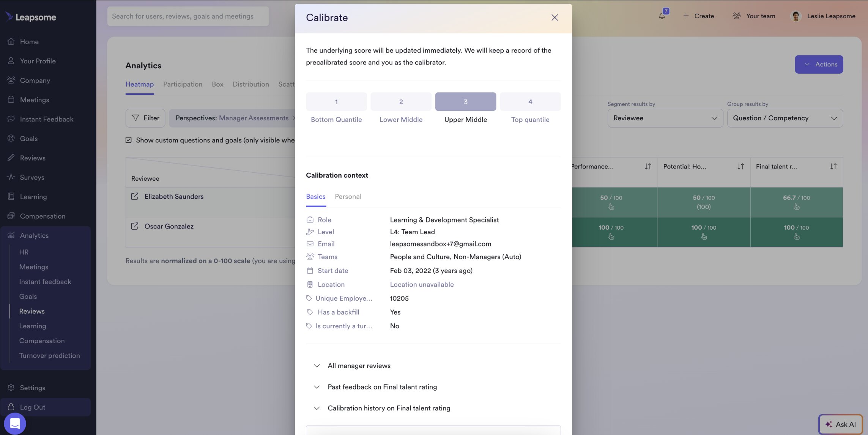
Task: Sort the Potential column arrows
Action: point(740,166)
